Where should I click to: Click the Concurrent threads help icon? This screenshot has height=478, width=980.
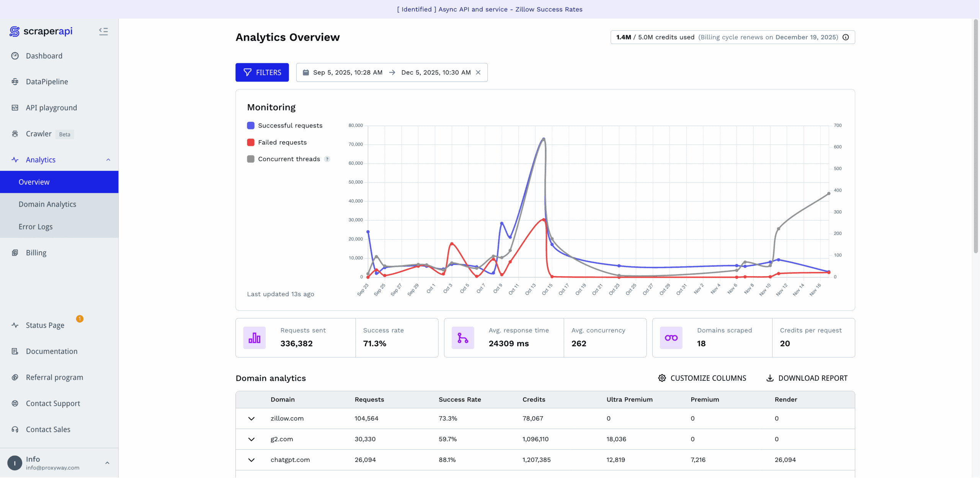[x=327, y=159]
